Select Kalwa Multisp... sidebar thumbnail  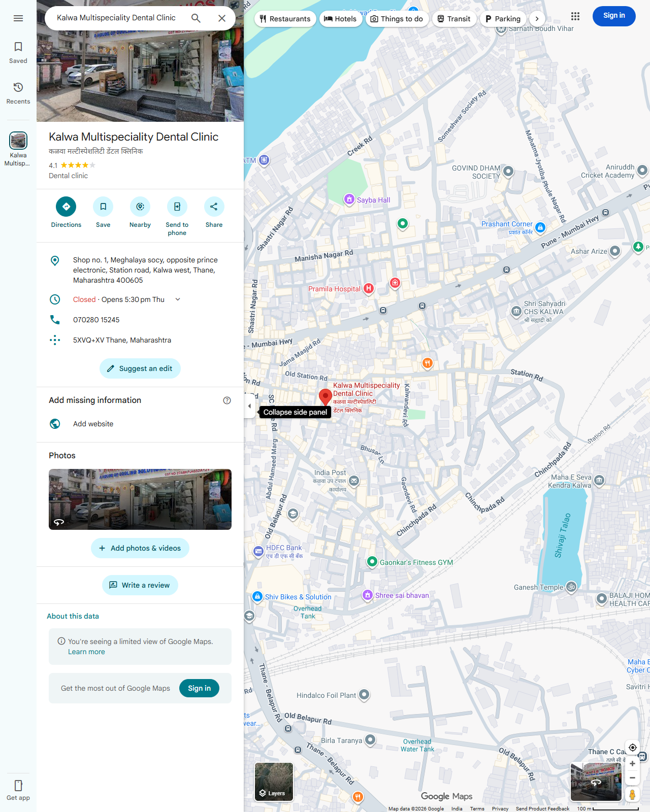point(18,149)
